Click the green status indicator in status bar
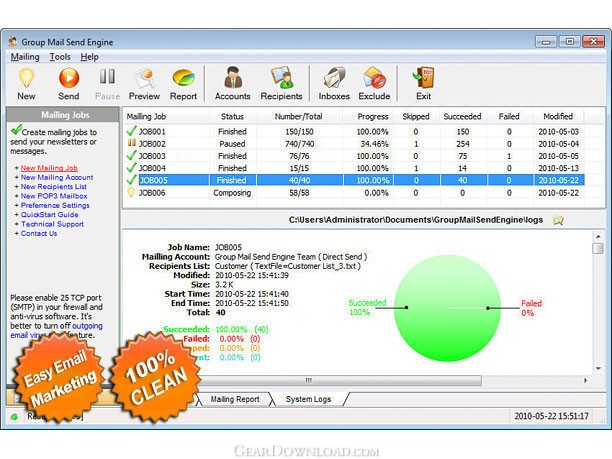 pyautogui.click(x=15, y=417)
